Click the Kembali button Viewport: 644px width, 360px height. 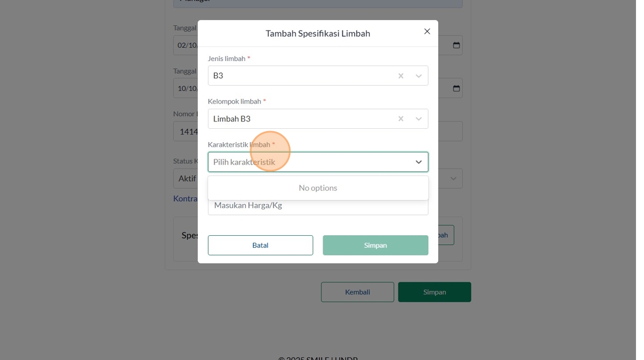[x=357, y=292]
